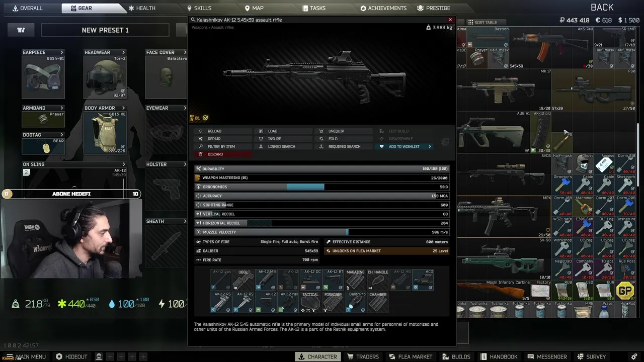Click the FOLD action
The image size is (644, 362).
pyautogui.click(x=344, y=139)
